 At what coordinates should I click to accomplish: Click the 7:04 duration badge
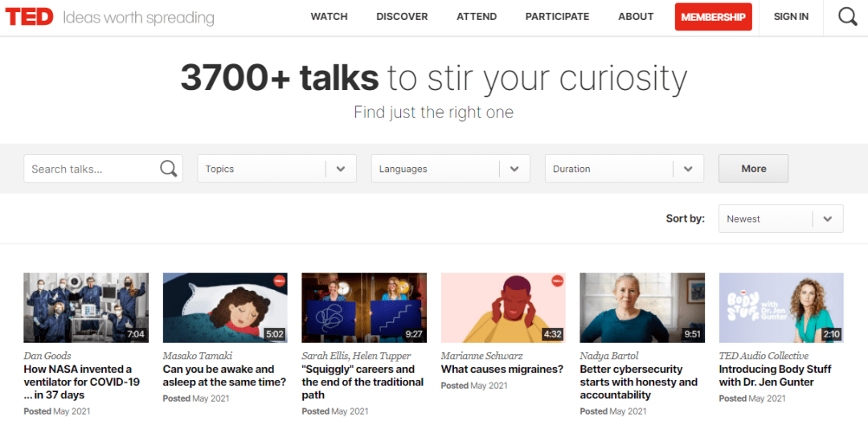coord(136,334)
